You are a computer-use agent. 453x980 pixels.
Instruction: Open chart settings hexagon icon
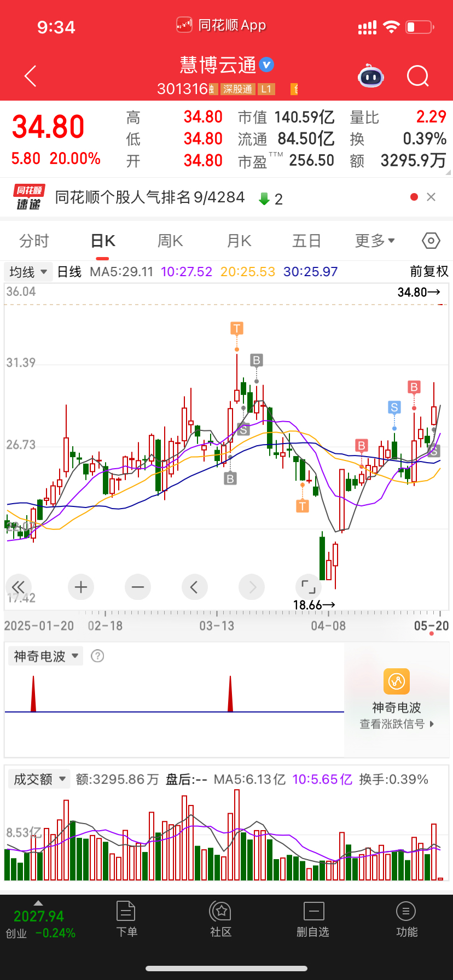431,241
